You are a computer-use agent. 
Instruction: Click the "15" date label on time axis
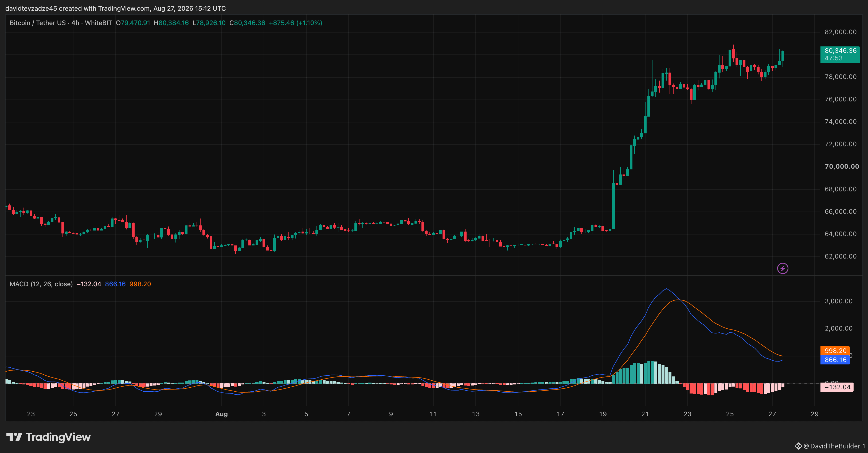pos(518,414)
